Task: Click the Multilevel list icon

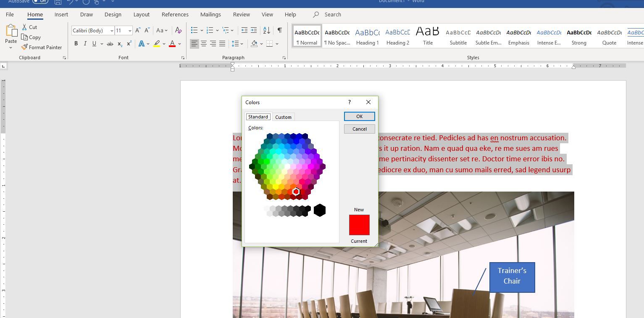Action: (x=226, y=30)
